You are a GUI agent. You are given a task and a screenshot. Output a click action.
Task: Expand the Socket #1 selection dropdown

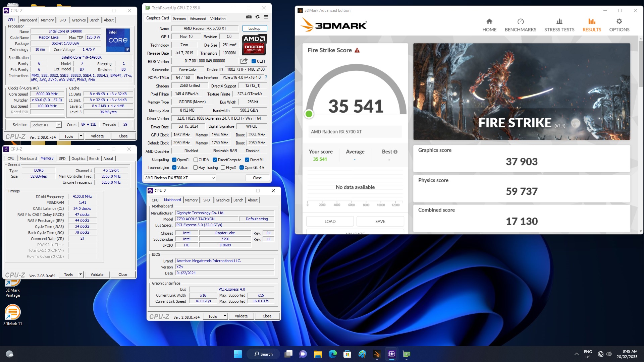click(x=58, y=125)
